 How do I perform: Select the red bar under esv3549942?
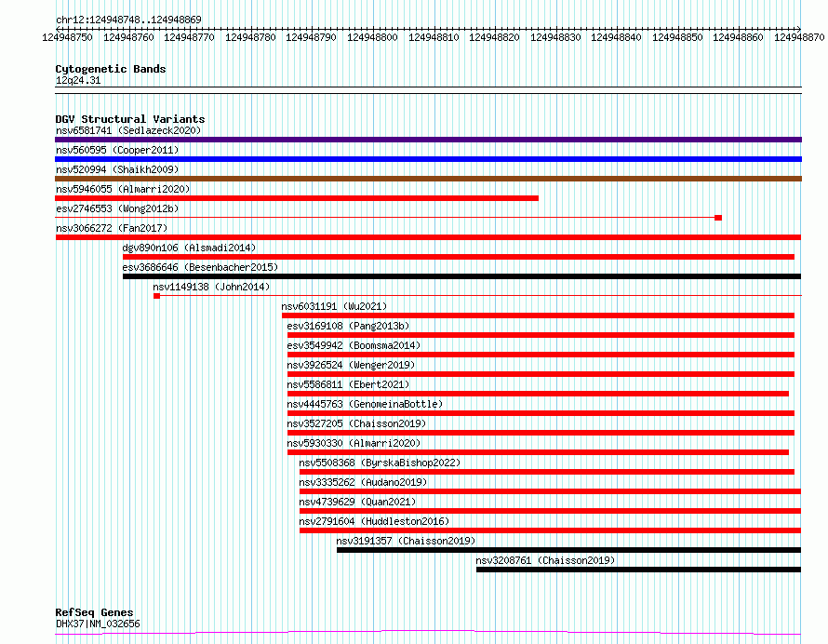coord(541,355)
